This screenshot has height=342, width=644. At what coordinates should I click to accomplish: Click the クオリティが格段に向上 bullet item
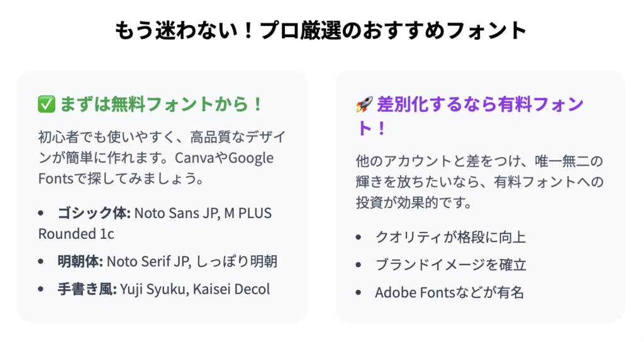coord(450,237)
